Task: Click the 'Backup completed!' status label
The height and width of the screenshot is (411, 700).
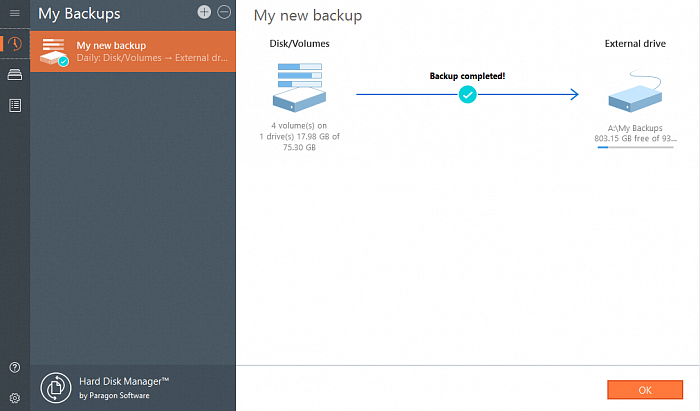Action: 467,76
